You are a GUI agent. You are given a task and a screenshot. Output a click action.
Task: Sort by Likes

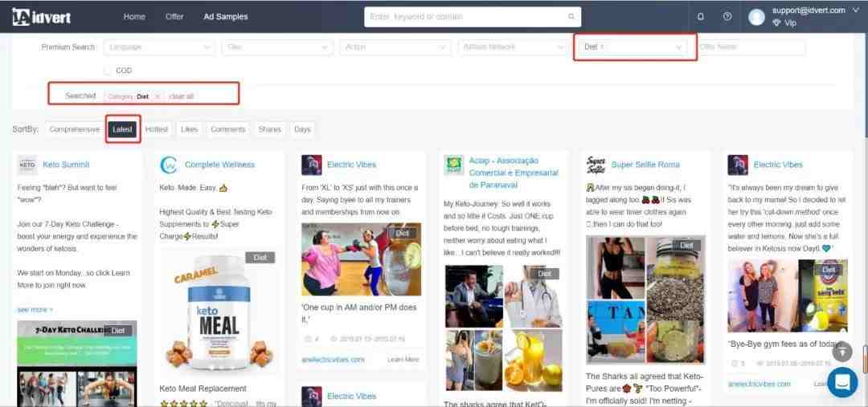pos(190,129)
